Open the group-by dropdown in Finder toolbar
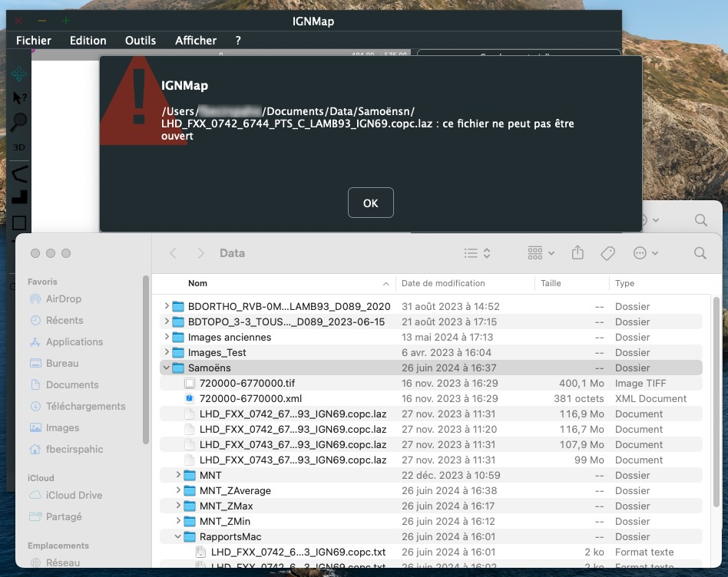Viewport: 728px width, 577px height. 541,253
